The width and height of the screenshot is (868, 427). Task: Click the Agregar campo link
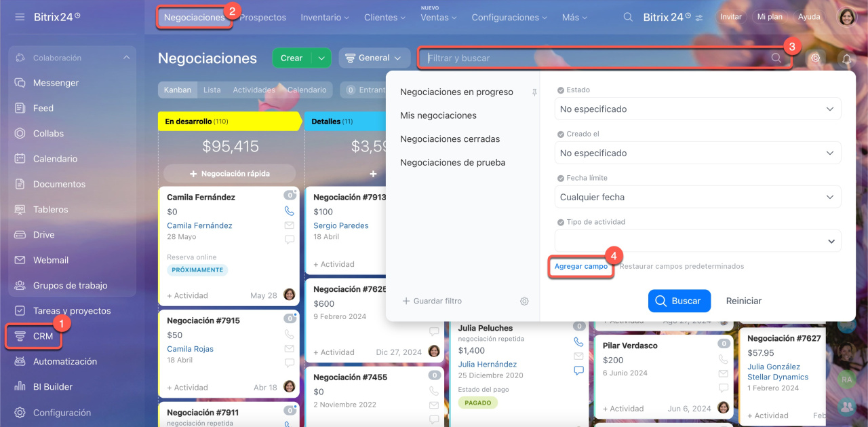[x=580, y=266]
